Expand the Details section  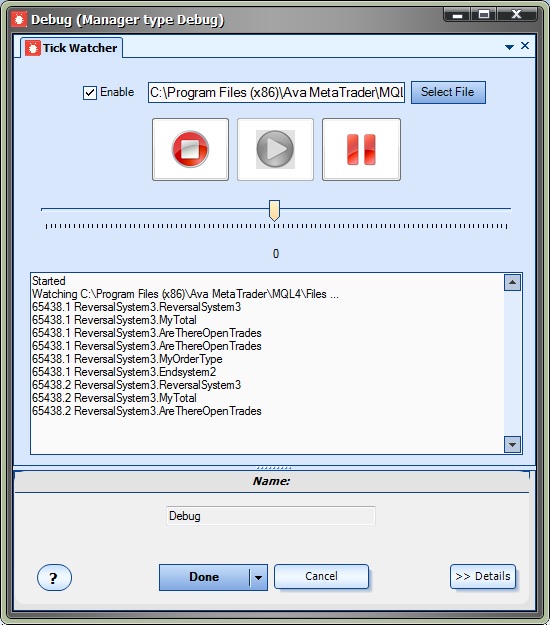coord(483,576)
